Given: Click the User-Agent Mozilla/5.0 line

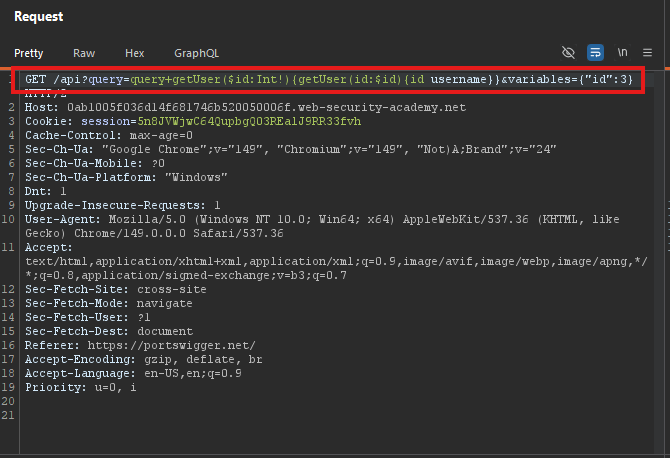Looking at the screenshot, I should 322,220.
